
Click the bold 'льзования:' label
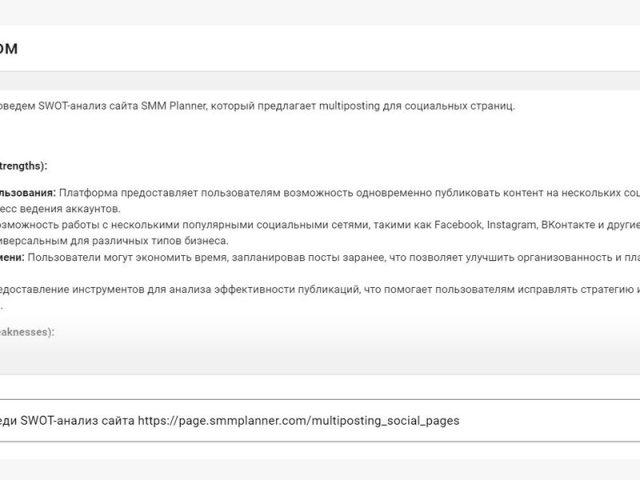[28, 193]
